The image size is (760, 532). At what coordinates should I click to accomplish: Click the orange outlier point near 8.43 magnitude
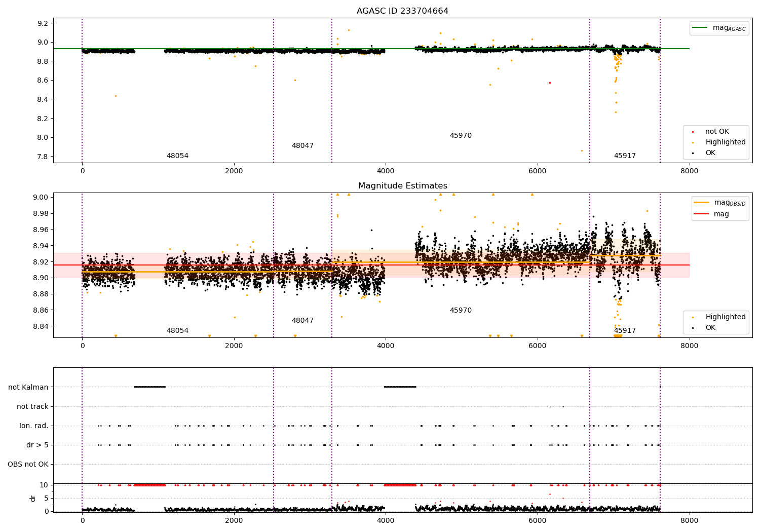(x=116, y=96)
